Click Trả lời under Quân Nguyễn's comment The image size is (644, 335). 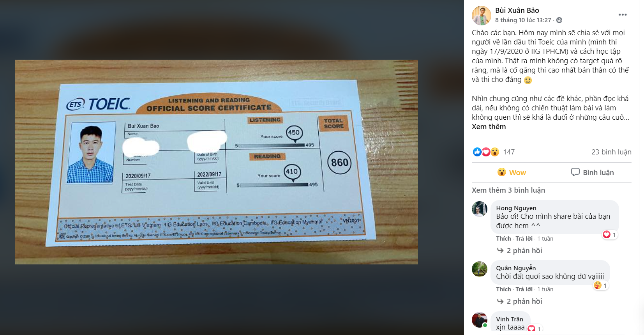point(524,289)
